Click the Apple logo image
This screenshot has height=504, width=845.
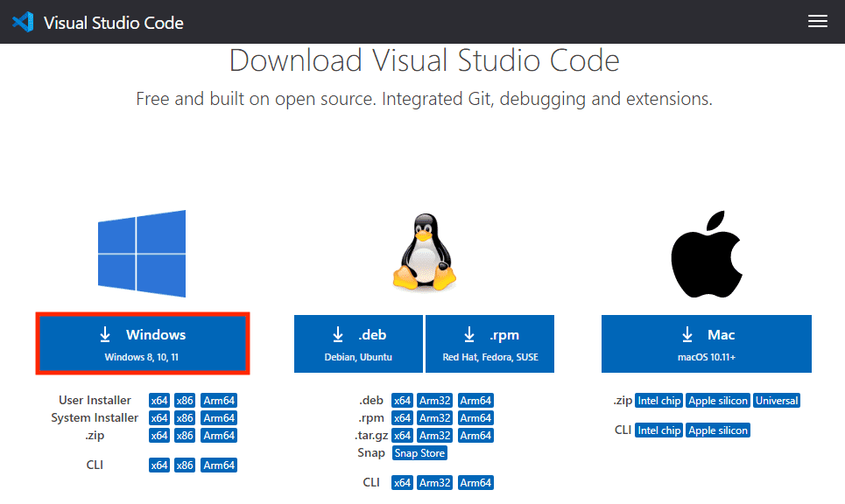707,254
